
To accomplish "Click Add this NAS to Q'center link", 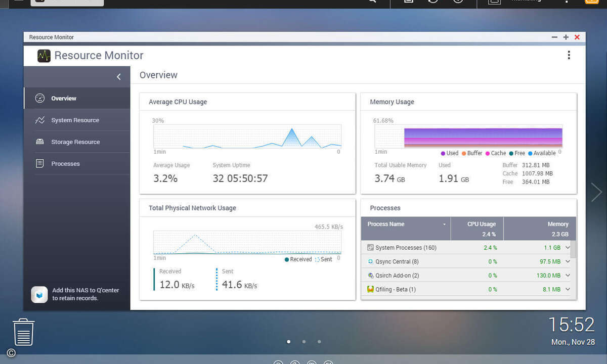I will (x=85, y=294).
